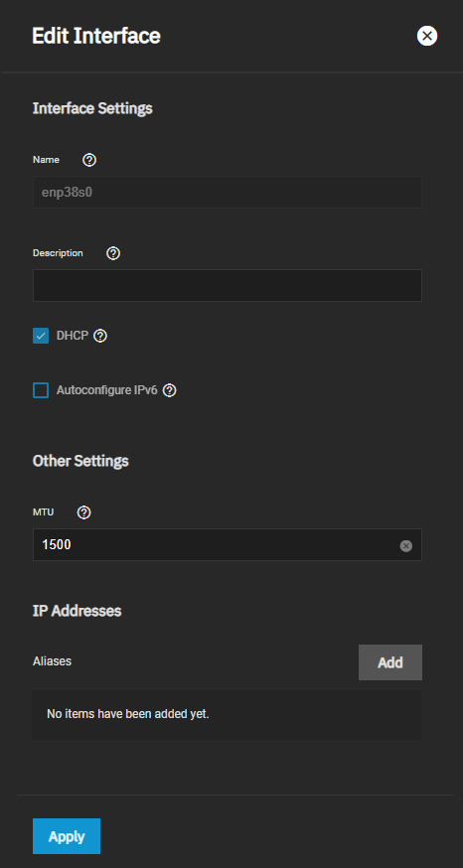Select the disabled Name field enp38s0
This screenshot has height=868, width=463.
pos(228,192)
